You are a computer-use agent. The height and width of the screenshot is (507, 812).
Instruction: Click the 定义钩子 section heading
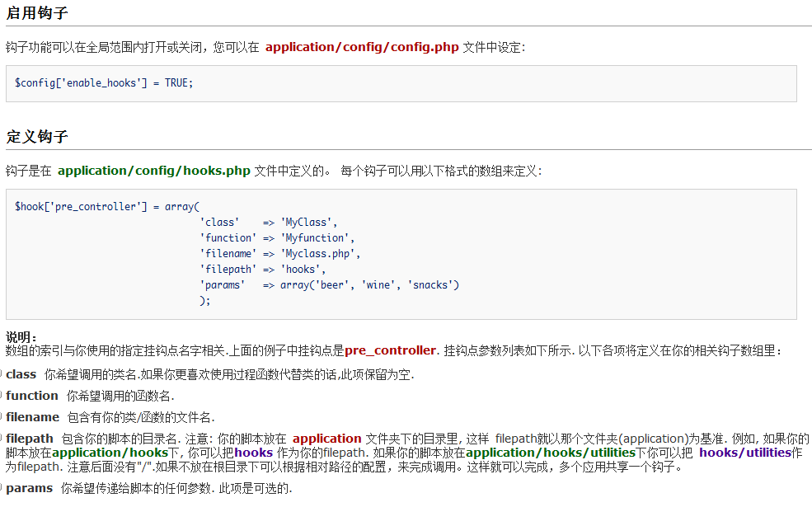point(38,136)
